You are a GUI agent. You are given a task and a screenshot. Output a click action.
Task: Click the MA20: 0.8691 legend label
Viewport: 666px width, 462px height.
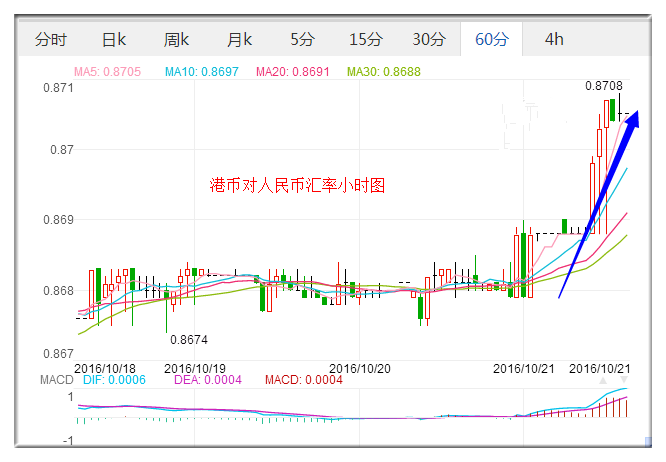[x=293, y=71]
